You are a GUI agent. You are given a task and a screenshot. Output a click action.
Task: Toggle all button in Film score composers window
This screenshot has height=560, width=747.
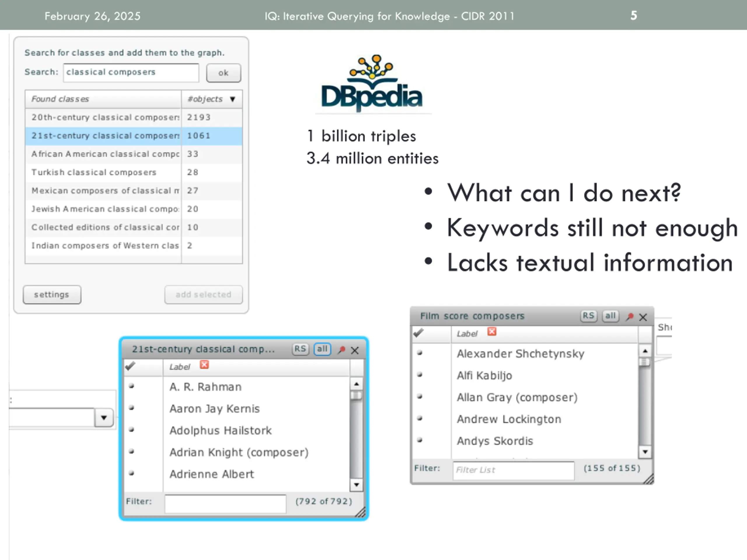pos(610,316)
